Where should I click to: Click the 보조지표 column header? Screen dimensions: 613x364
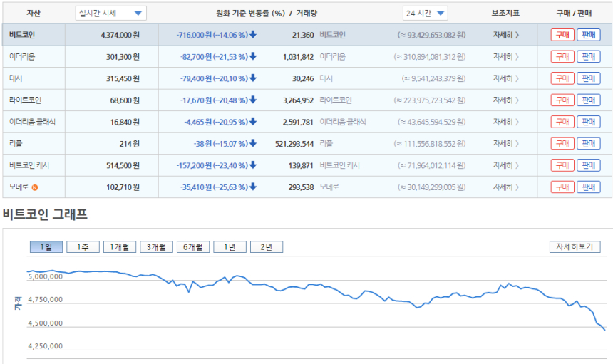pos(505,14)
